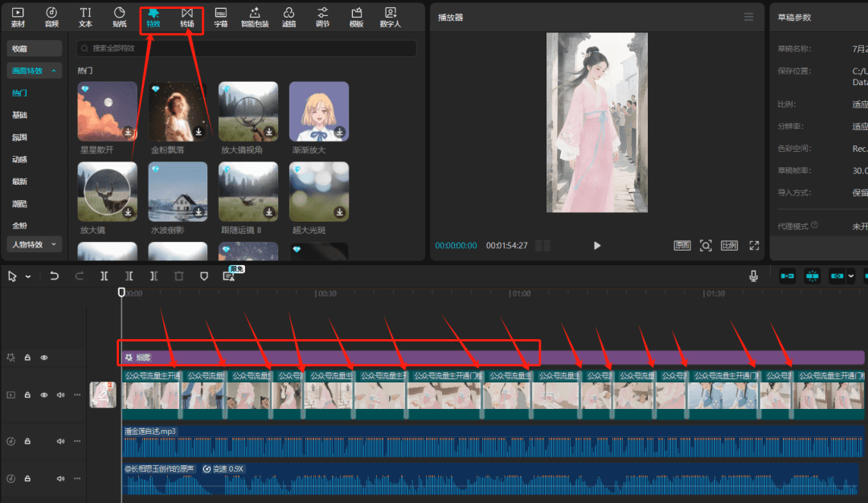Add a marker on timeline
This screenshot has height=503, width=868.
[204, 276]
